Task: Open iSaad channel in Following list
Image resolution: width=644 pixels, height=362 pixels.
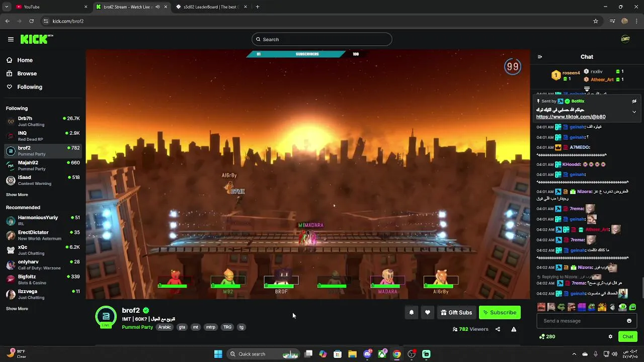Action: (x=43, y=180)
